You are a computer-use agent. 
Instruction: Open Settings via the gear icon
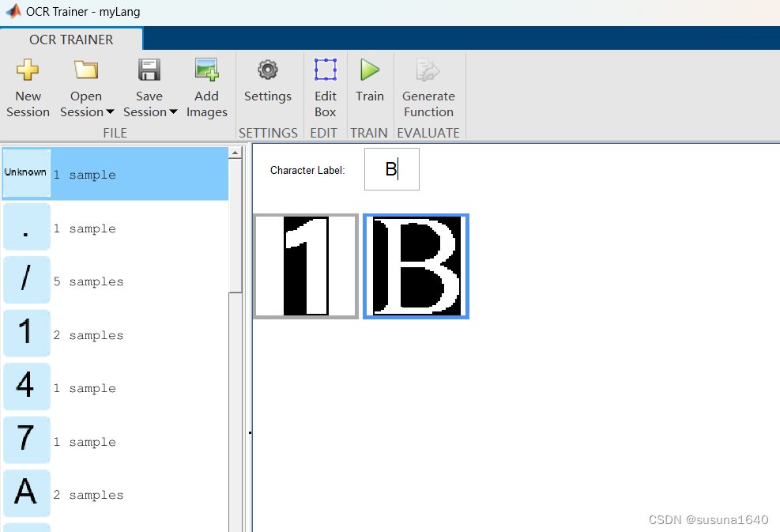coord(268,70)
